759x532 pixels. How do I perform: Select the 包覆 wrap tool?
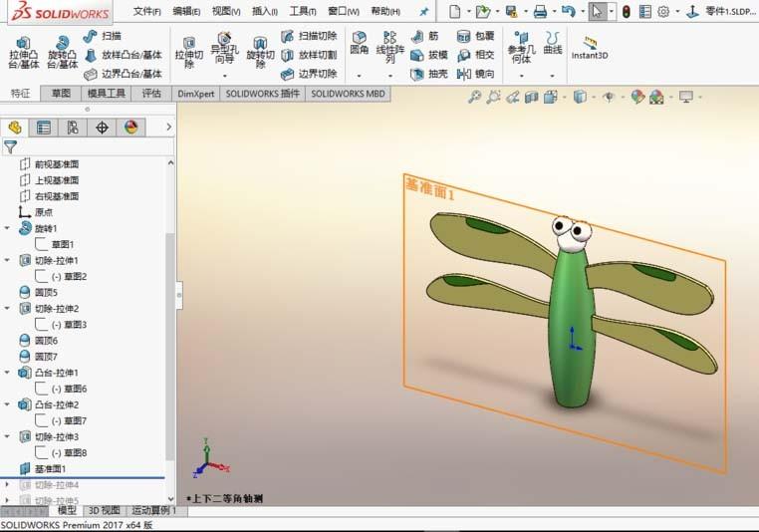pos(475,35)
